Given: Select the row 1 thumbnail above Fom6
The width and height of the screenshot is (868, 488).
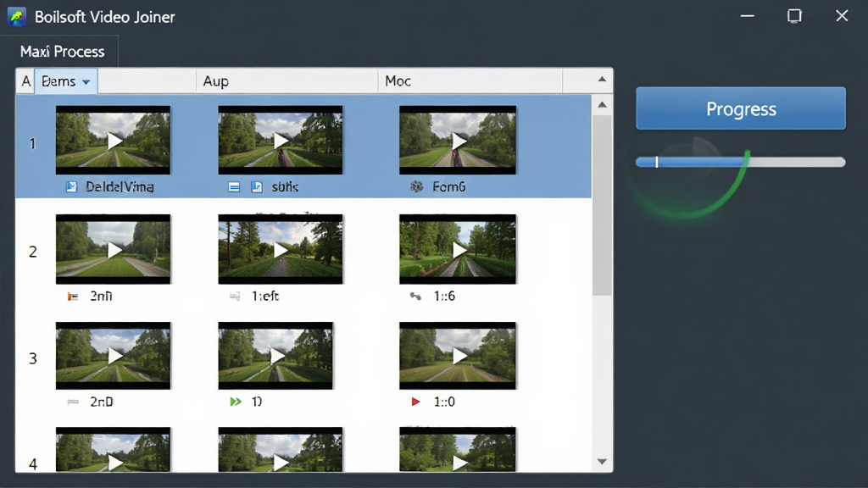Looking at the screenshot, I should coord(458,140).
